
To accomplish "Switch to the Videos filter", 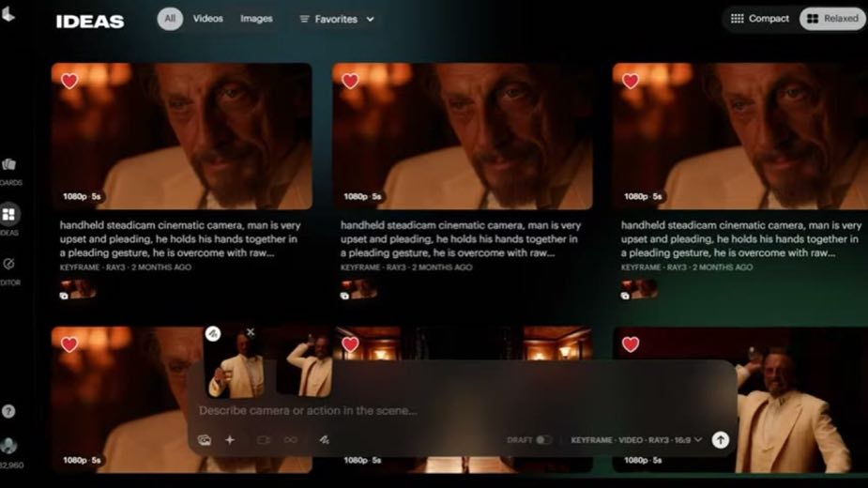I will [x=207, y=19].
